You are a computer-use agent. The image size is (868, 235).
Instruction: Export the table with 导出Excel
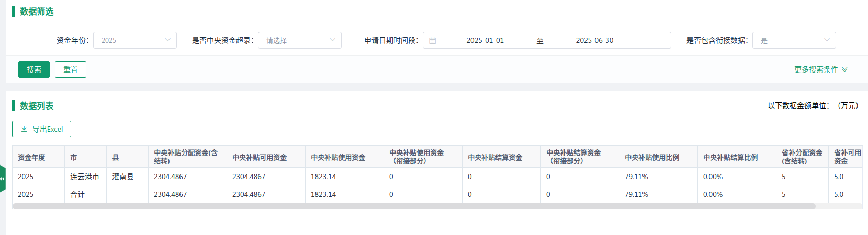42,129
